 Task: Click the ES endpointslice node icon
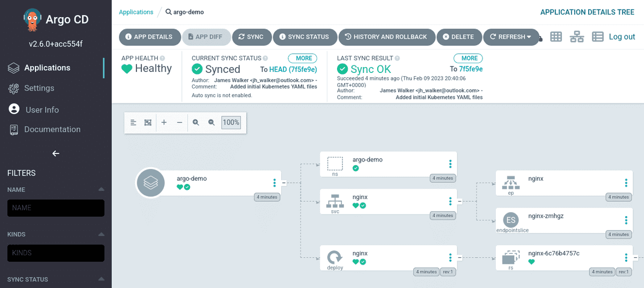(511, 220)
